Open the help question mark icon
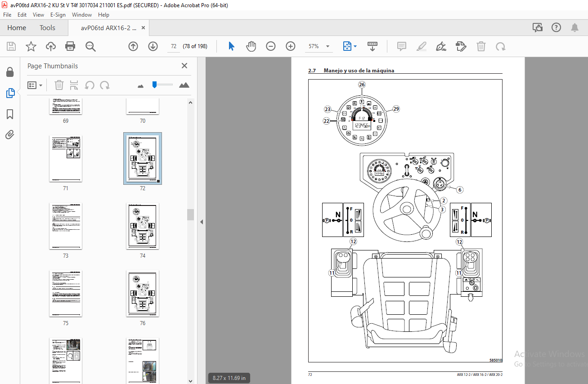Viewport: 588px width, 384px height. pyautogui.click(x=557, y=28)
